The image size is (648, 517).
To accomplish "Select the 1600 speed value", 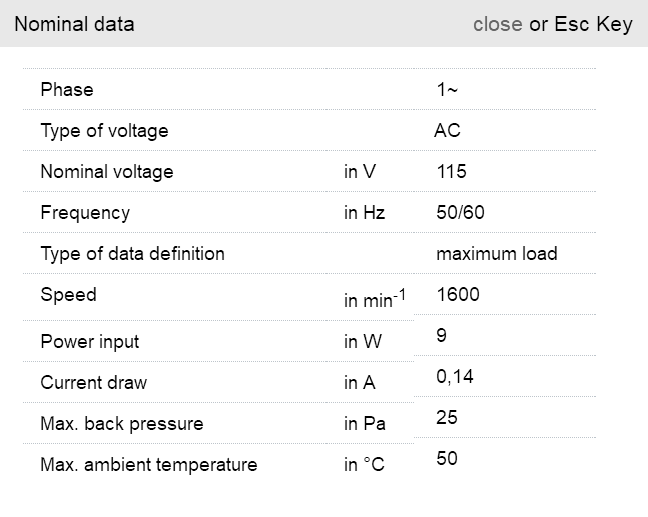I will (x=458, y=295).
